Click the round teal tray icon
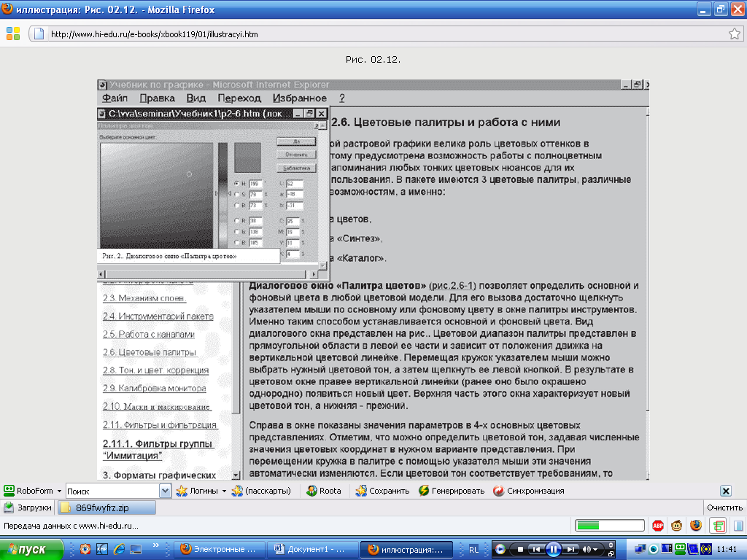Image resolution: width=747 pixels, height=560 pixels. (x=654, y=550)
